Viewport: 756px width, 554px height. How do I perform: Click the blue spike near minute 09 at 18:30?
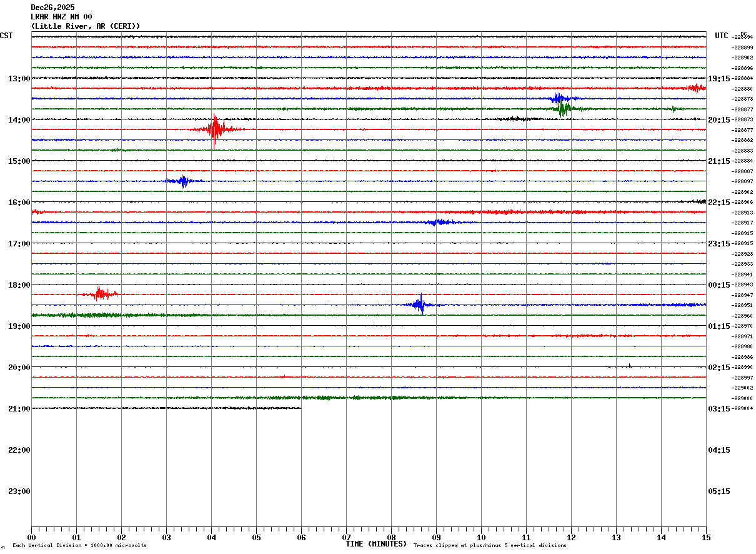[420, 305]
